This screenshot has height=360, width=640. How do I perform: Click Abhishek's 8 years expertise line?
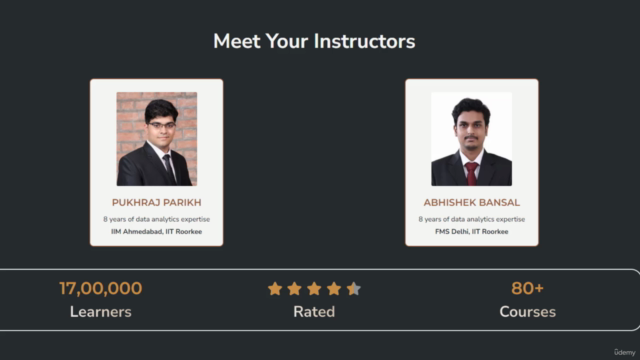[471, 219]
